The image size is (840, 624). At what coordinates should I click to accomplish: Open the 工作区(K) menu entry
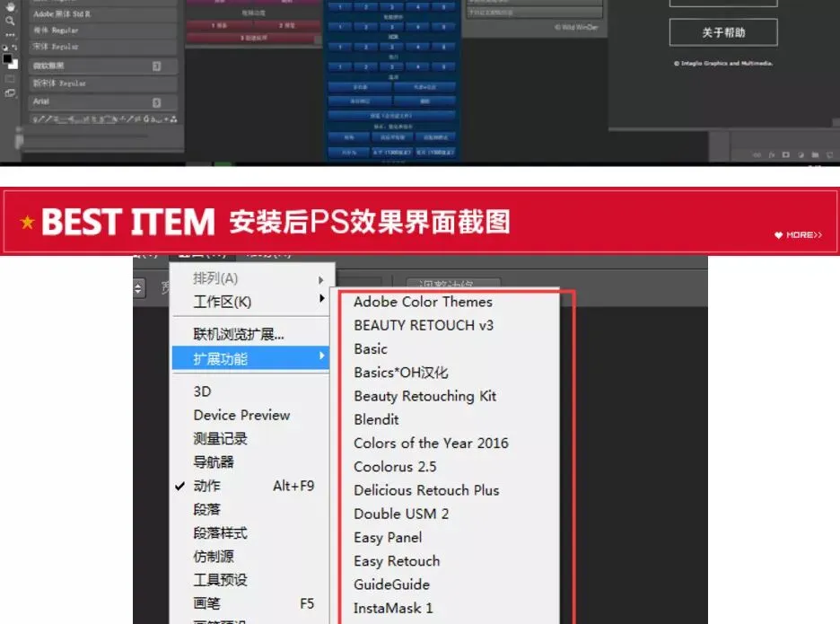click(250, 302)
